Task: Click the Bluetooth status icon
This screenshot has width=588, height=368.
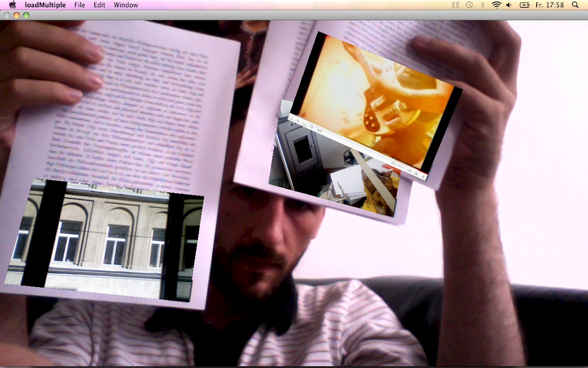Action: point(482,5)
